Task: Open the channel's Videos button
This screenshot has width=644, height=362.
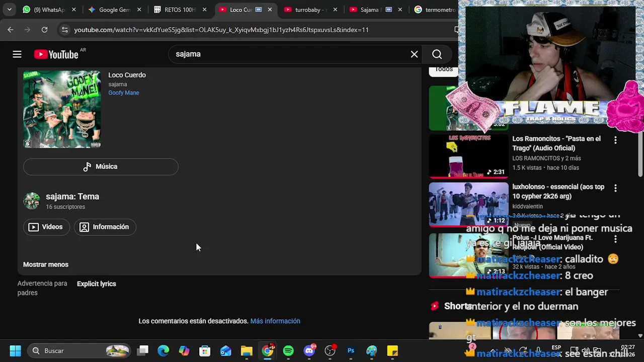Action: coord(46,227)
